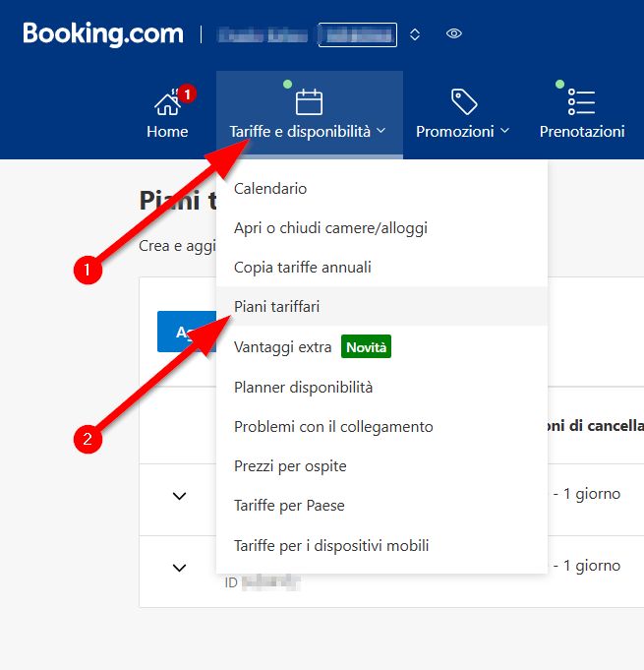
Task: Click the red notification badge on Home
Action: tap(187, 93)
